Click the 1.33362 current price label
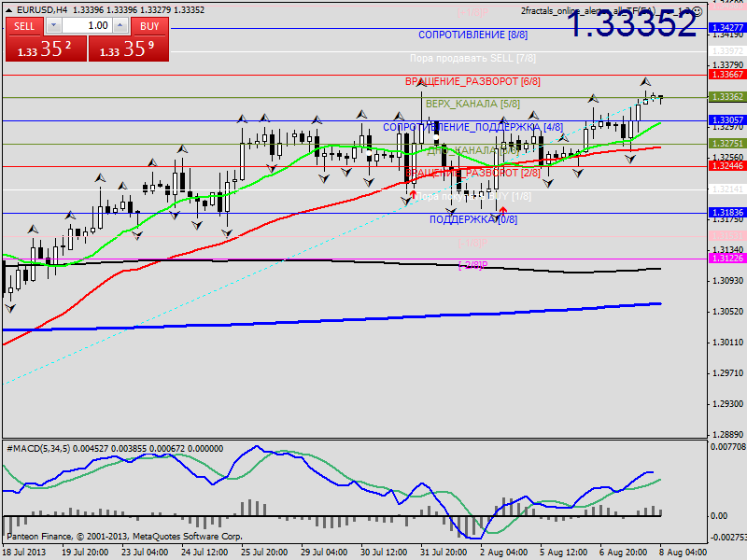Image resolution: width=747 pixels, height=560 pixels. (x=726, y=97)
